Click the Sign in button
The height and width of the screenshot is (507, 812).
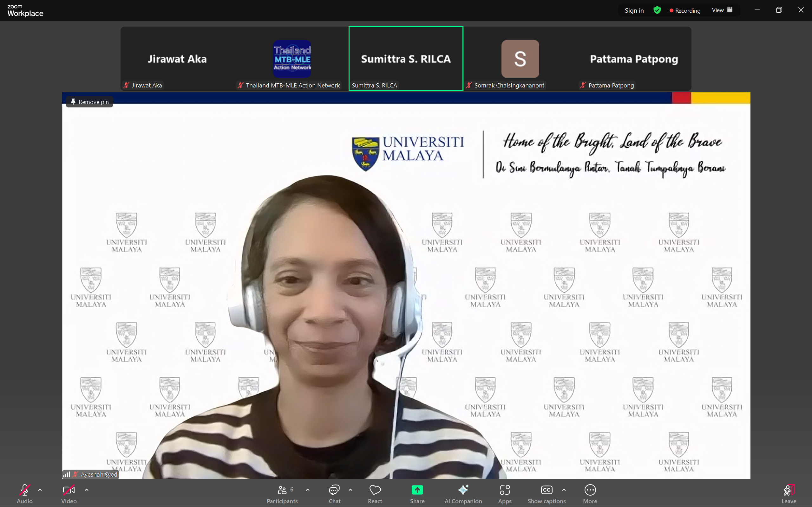point(634,10)
